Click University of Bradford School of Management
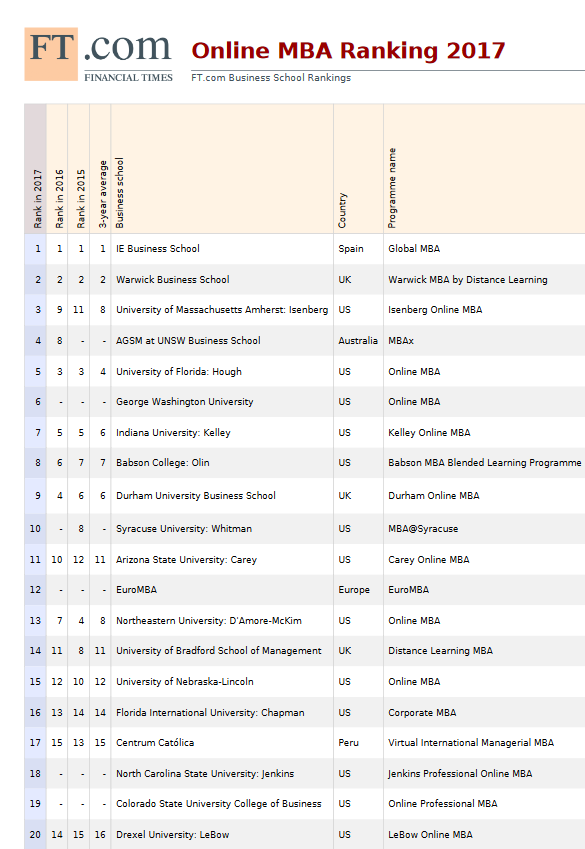 coord(219,650)
